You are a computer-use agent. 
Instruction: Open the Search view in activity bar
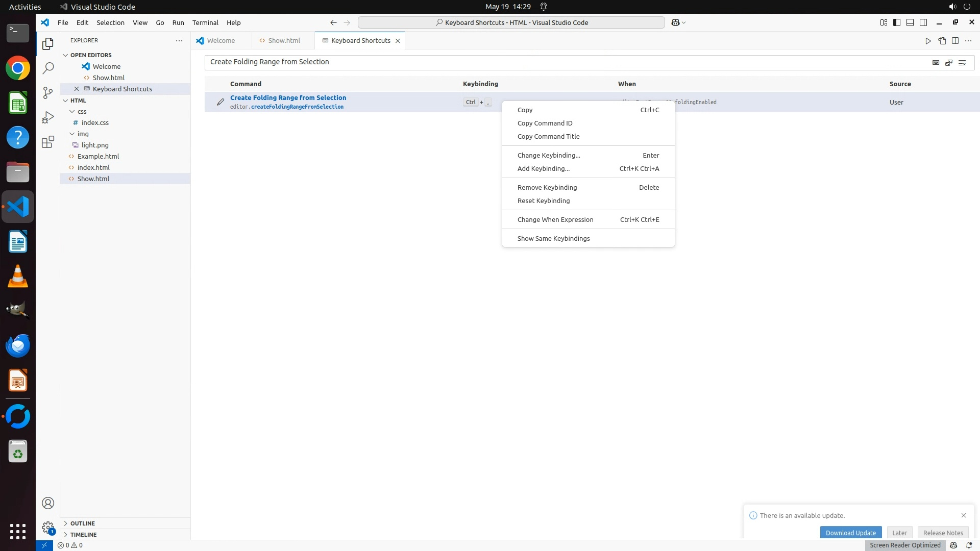48,68
